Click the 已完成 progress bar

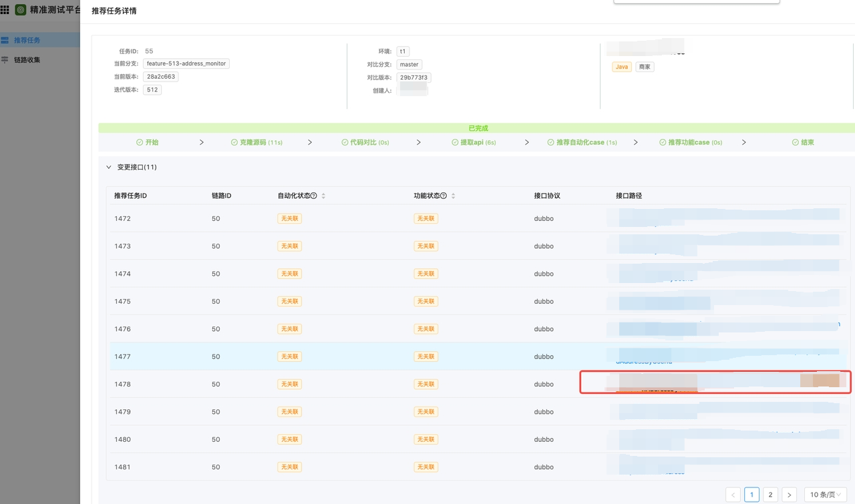coord(477,128)
